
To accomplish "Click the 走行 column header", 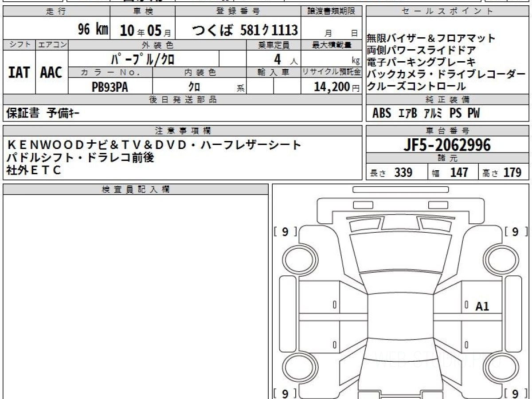I will pos(56,12).
